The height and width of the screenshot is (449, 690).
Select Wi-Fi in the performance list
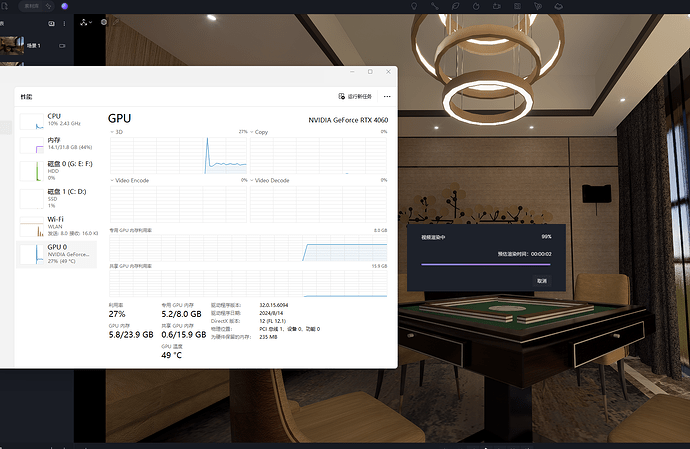click(57, 222)
